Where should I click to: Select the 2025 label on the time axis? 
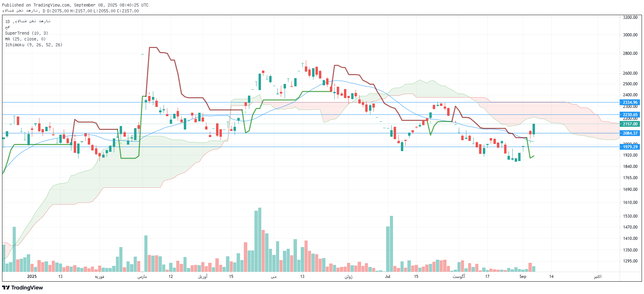click(x=32, y=277)
